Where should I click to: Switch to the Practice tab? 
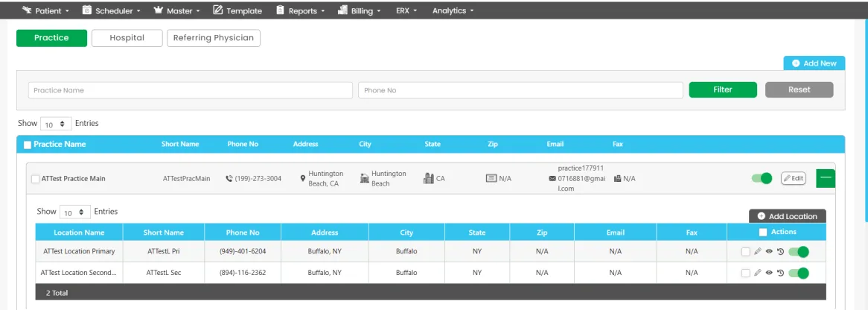click(51, 38)
